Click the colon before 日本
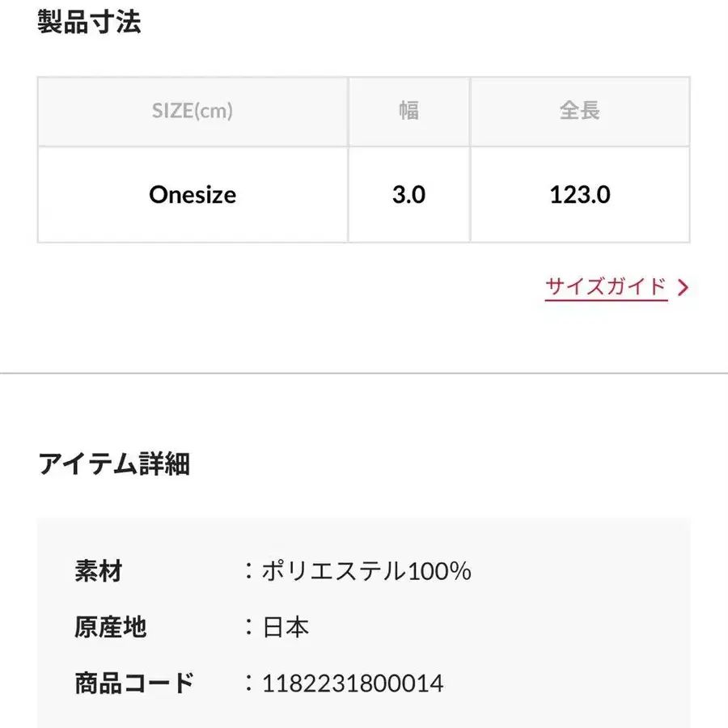This screenshot has width=728, height=728. tap(249, 628)
